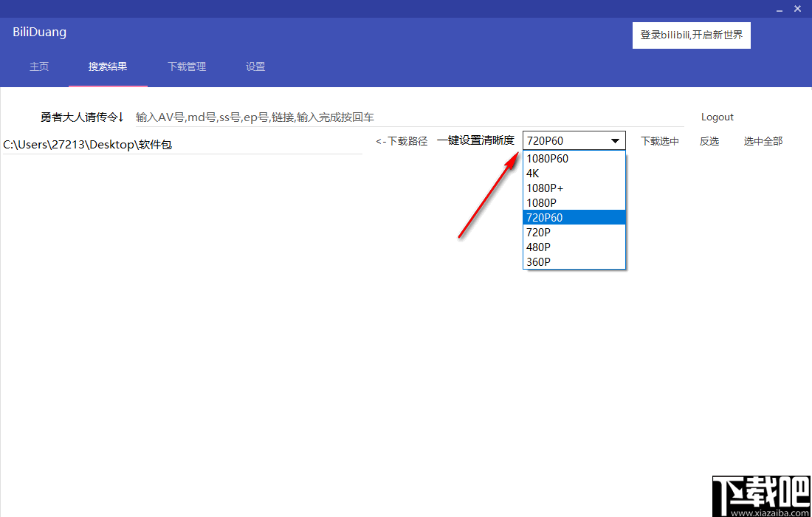This screenshot has height=517, width=812.
Task: Select the 4K quality option
Action: point(531,173)
